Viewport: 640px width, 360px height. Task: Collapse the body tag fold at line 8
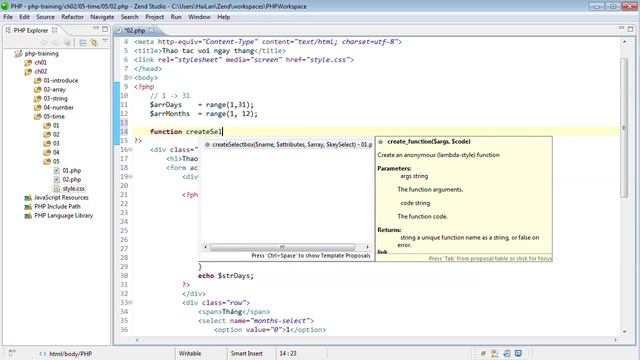point(131,78)
